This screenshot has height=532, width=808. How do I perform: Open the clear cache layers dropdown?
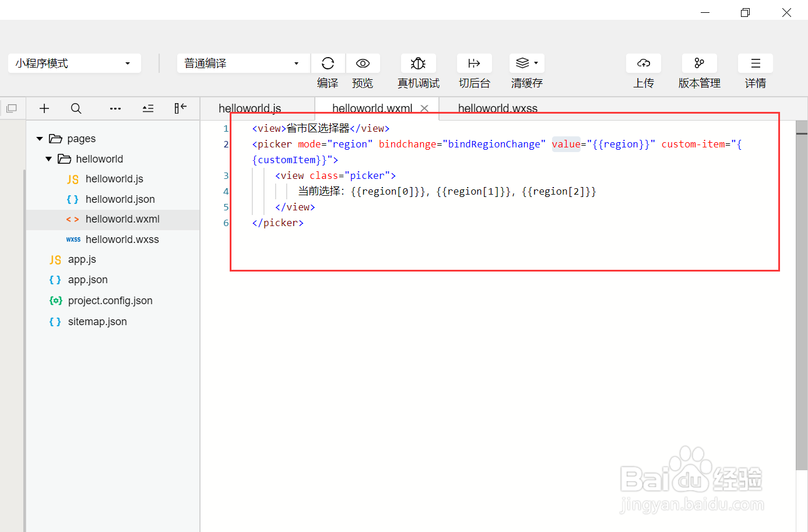click(x=527, y=63)
